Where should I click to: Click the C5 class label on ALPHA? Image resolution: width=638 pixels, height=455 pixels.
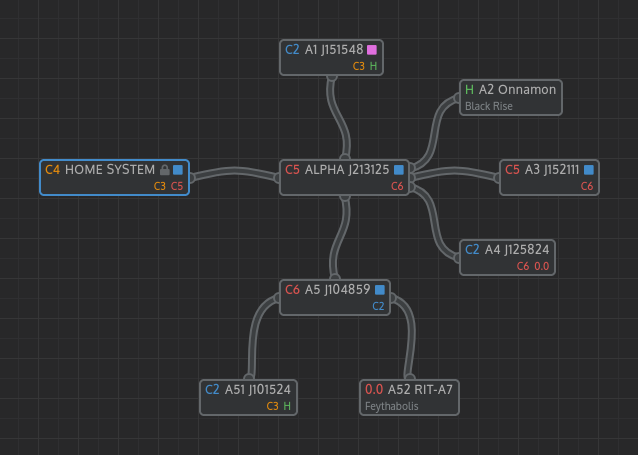292,170
